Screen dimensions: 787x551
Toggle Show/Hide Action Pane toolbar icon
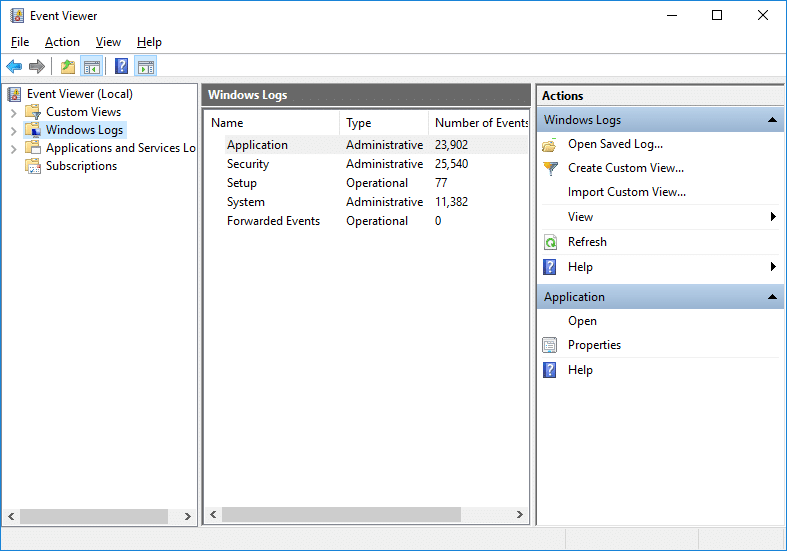[146, 67]
